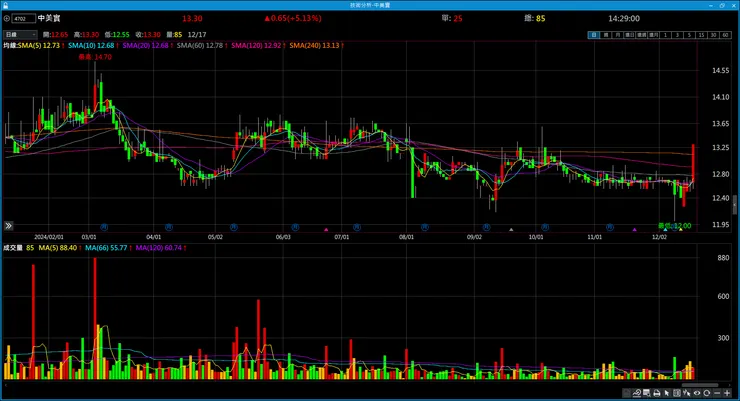Click the blue circle marker near 03/01
This screenshot has height=401, width=740.
tap(104, 227)
